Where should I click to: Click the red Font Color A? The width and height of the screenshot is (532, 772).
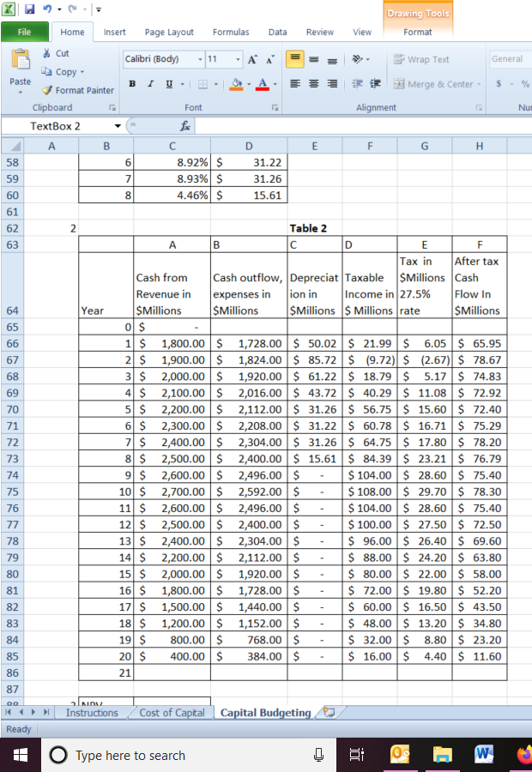[x=263, y=84]
